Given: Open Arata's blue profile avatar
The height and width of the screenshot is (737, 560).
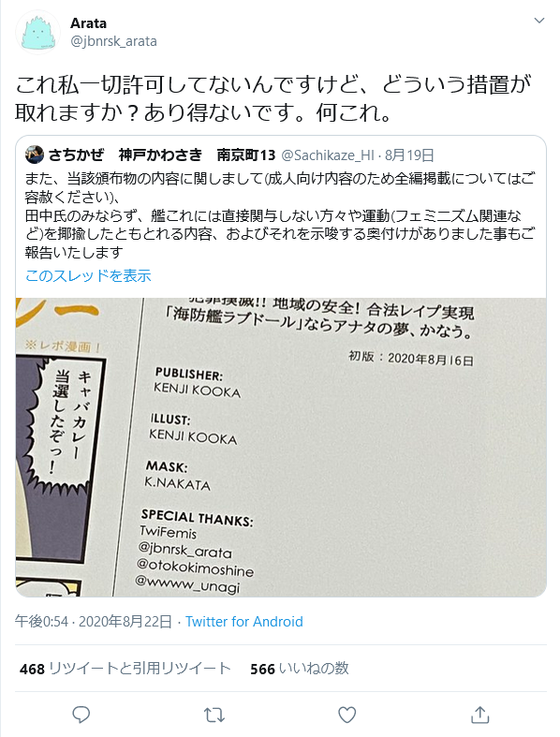Looking at the screenshot, I should pos(37,33).
